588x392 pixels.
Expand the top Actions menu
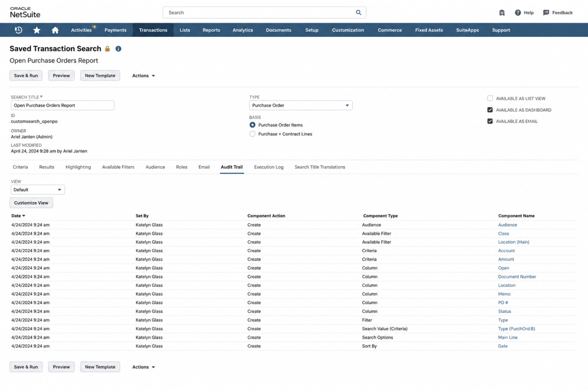pos(143,75)
